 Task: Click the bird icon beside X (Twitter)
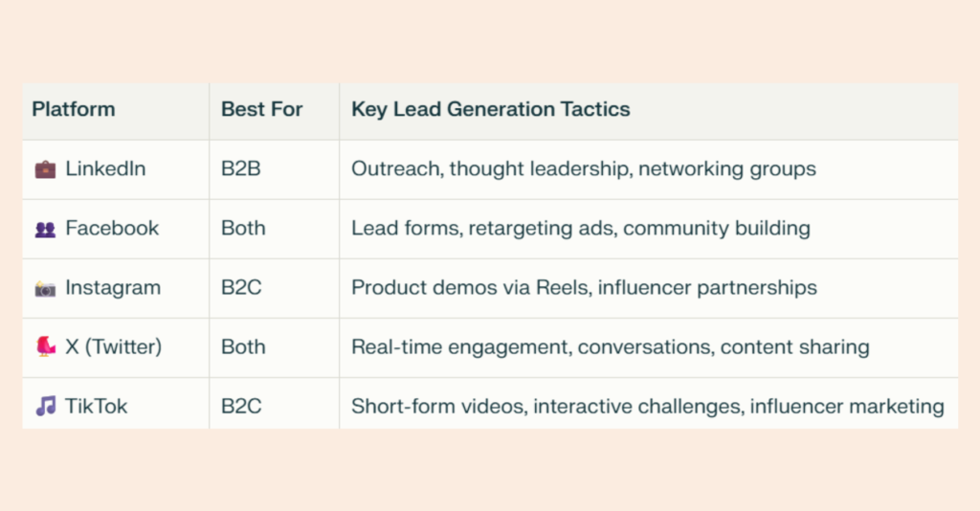tap(45, 347)
